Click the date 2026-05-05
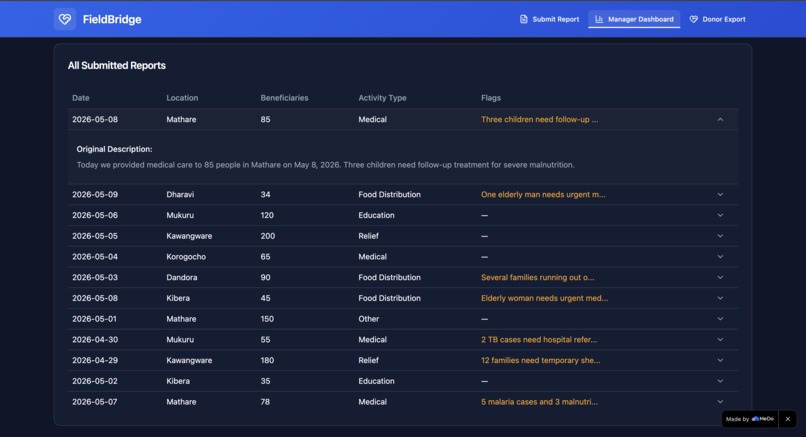 [x=95, y=236]
